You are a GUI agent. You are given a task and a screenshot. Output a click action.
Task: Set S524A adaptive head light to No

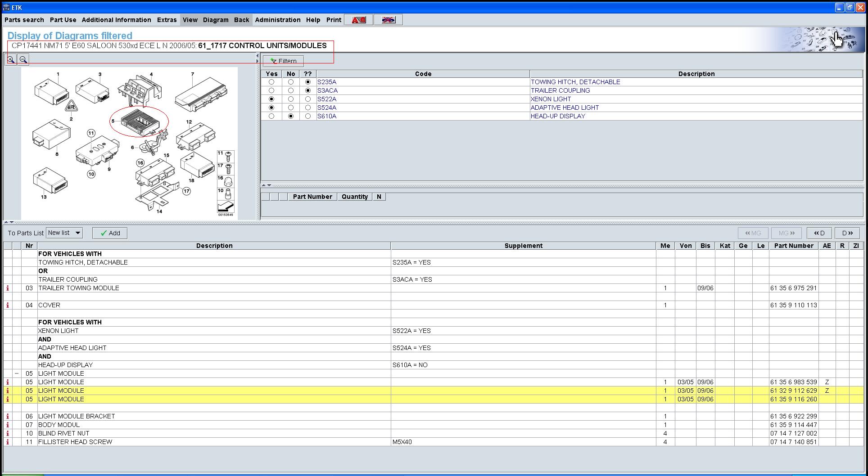coord(291,108)
